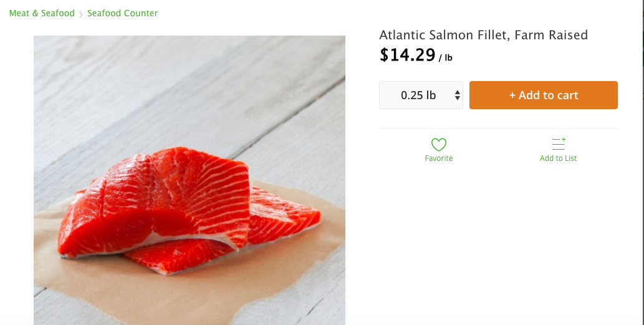This screenshot has width=644, height=325.
Task: Click the down arrow of the quantity selector
Action: 458,99
